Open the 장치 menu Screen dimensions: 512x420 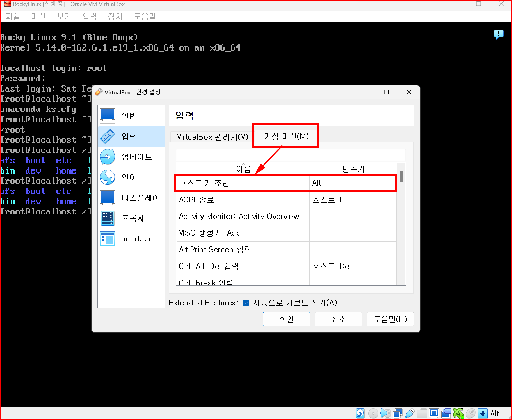tap(115, 16)
